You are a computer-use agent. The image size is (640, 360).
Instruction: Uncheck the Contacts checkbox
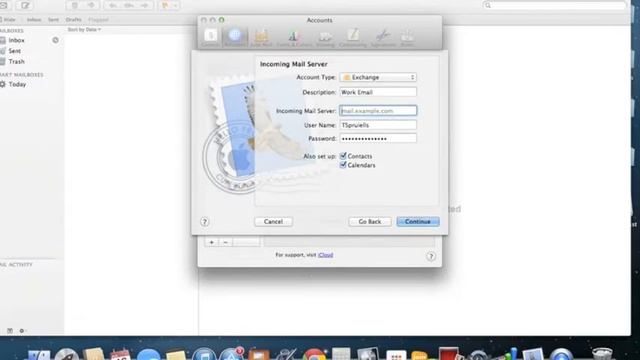pyautogui.click(x=343, y=156)
